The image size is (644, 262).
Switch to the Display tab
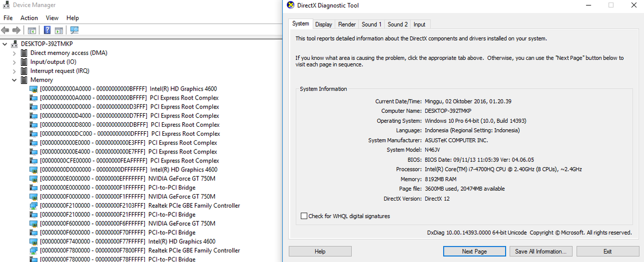coord(324,24)
